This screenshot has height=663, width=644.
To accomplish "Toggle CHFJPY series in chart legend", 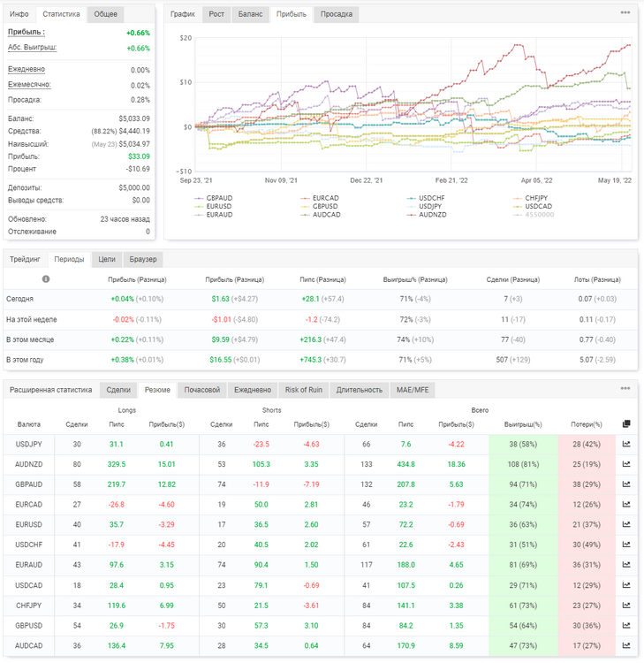I will [x=530, y=198].
